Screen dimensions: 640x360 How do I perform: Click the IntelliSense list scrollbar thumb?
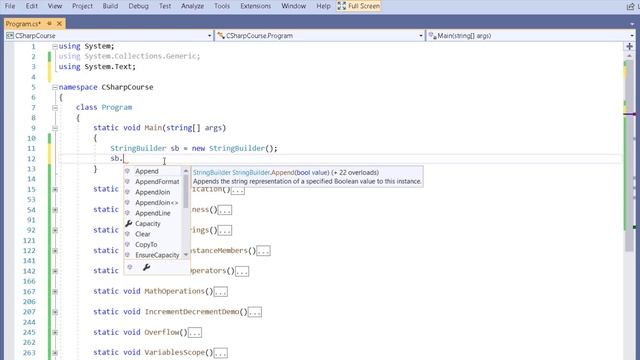coord(186,191)
